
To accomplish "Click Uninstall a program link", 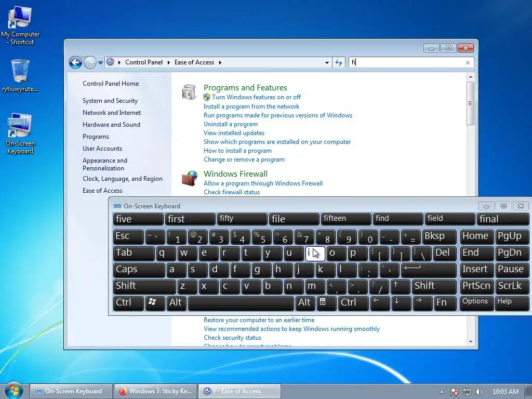I will [x=230, y=124].
